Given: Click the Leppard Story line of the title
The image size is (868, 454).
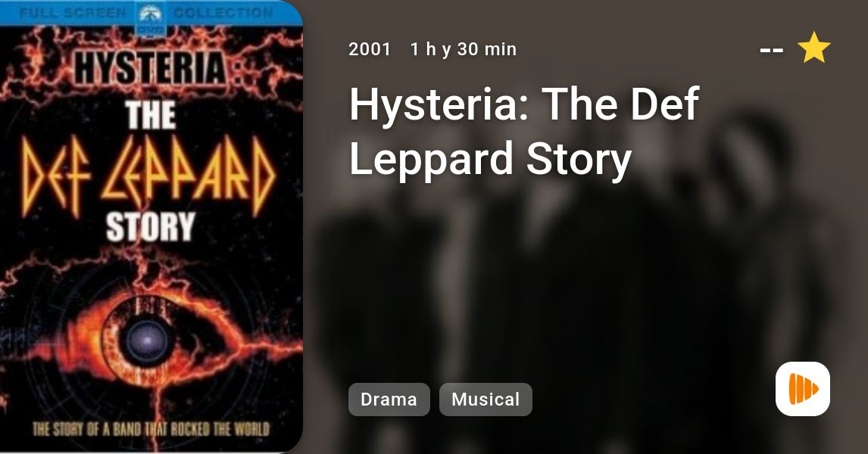Looking at the screenshot, I should click(490, 159).
